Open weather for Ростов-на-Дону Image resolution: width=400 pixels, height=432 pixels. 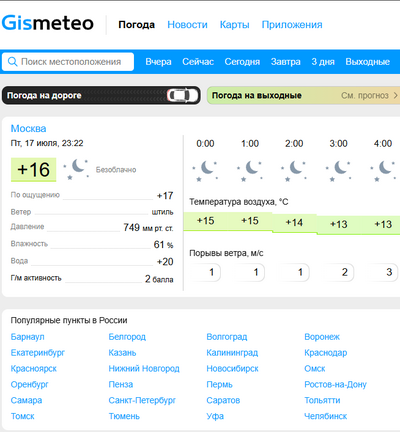coord(335,385)
